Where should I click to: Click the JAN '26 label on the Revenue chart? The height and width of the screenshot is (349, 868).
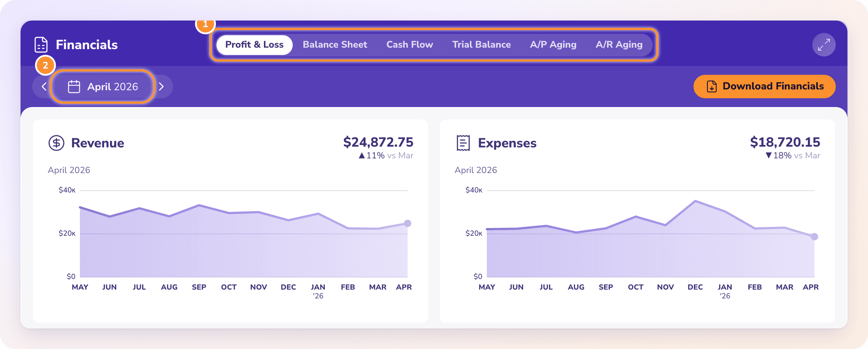coord(318,291)
